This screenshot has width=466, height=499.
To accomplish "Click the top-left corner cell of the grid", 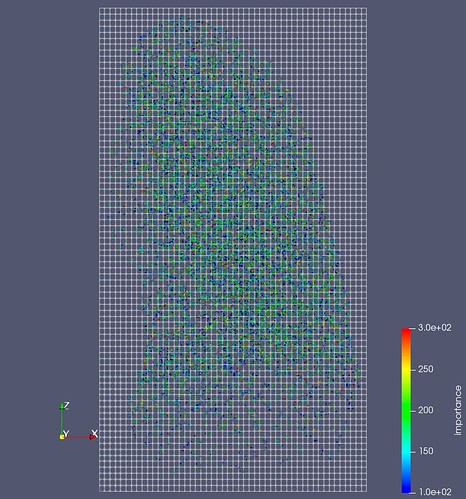I will [102, 10].
